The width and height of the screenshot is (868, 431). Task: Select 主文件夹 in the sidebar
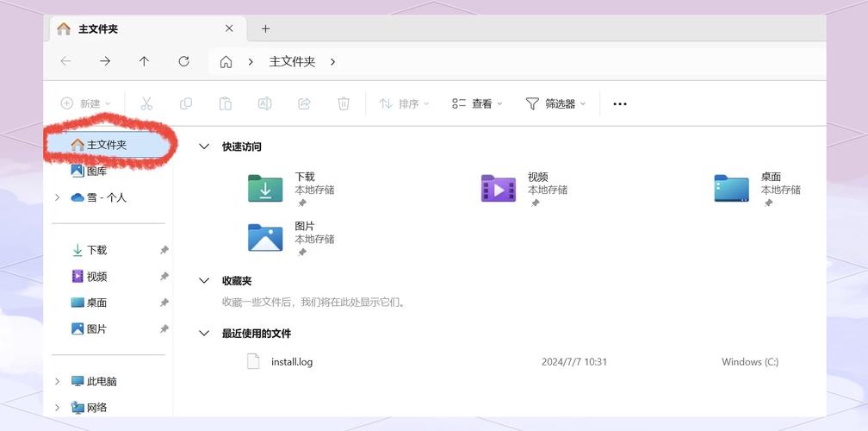click(99, 145)
